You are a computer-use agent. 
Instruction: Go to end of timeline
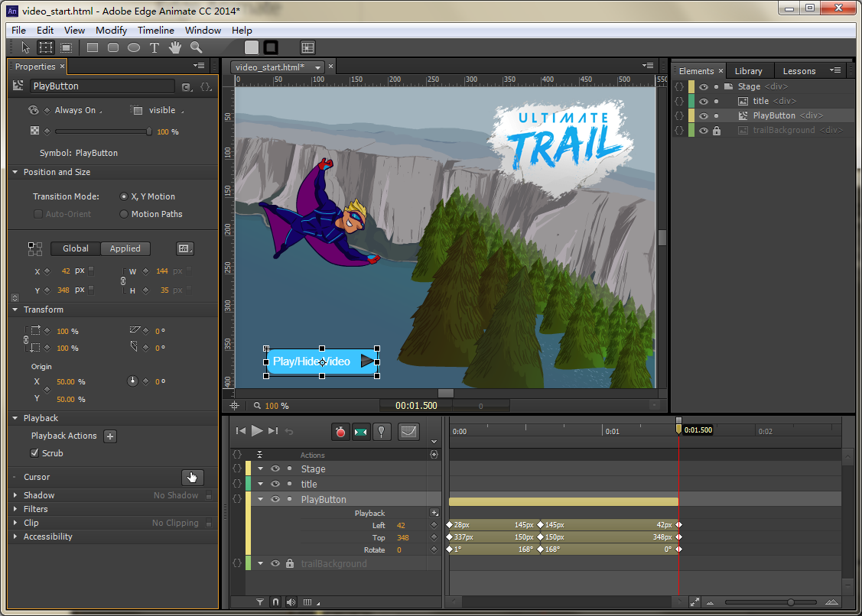(273, 431)
